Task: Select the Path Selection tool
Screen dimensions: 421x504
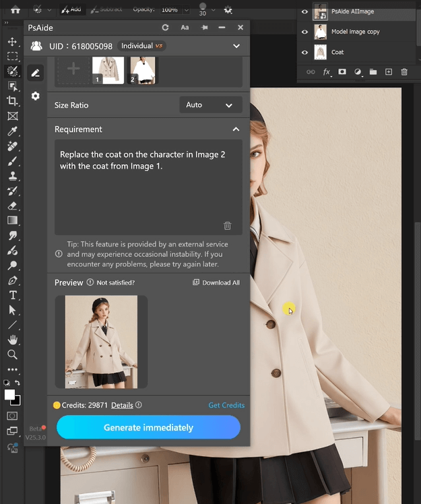Action: (12, 310)
